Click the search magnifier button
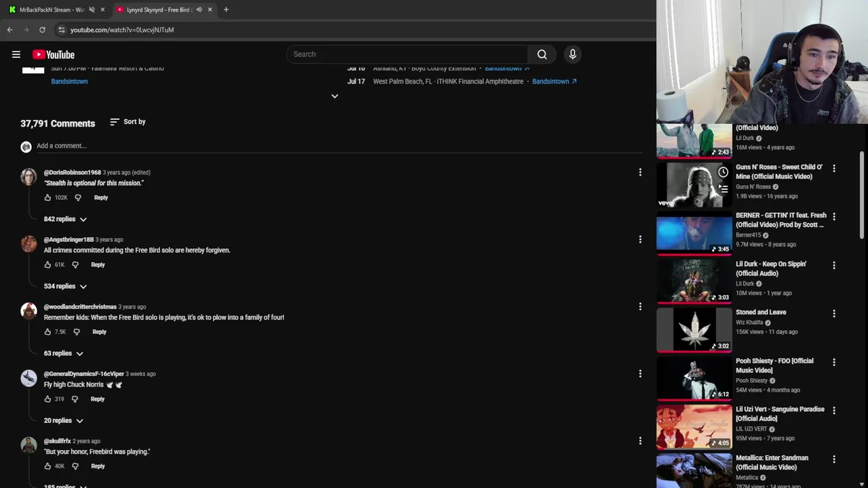The width and height of the screenshot is (868, 488). [542, 54]
